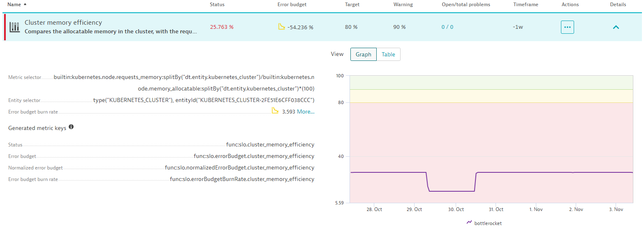The width and height of the screenshot is (644, 232).
Task: Click the 90 % warning value
Action: [x=399, y=27]
